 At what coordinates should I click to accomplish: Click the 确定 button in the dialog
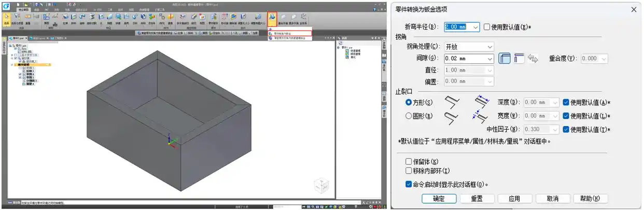439,199
